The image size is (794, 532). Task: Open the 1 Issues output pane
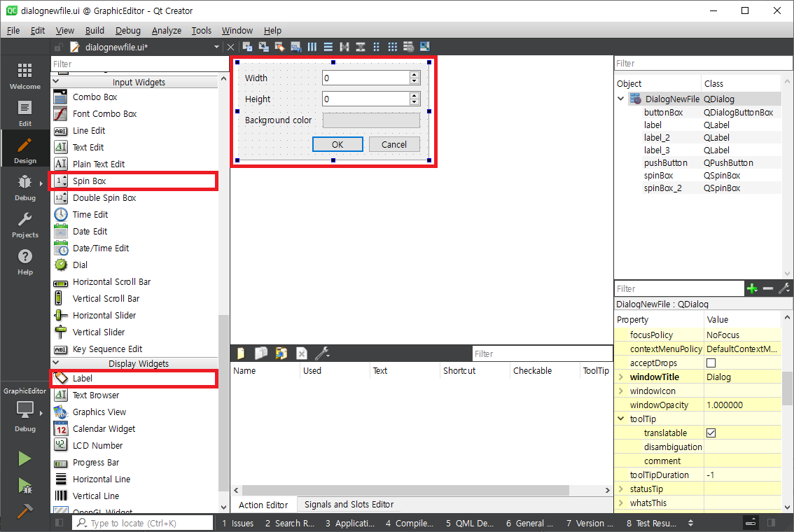pos(237,523)
